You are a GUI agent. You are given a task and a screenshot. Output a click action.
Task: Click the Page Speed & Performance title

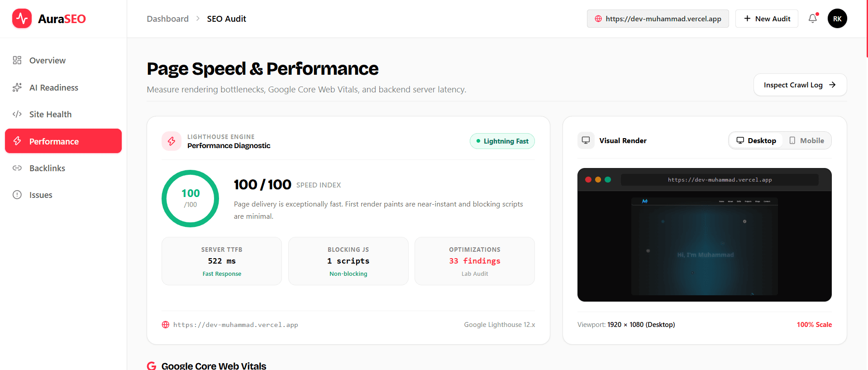(262, 69)
